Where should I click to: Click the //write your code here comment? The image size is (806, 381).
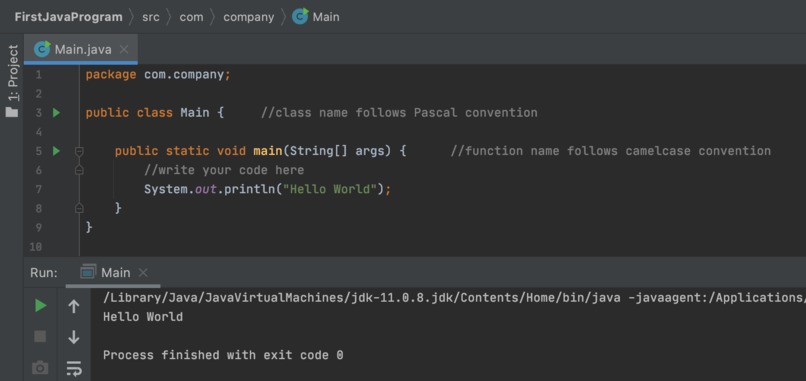tap(224, 170)
